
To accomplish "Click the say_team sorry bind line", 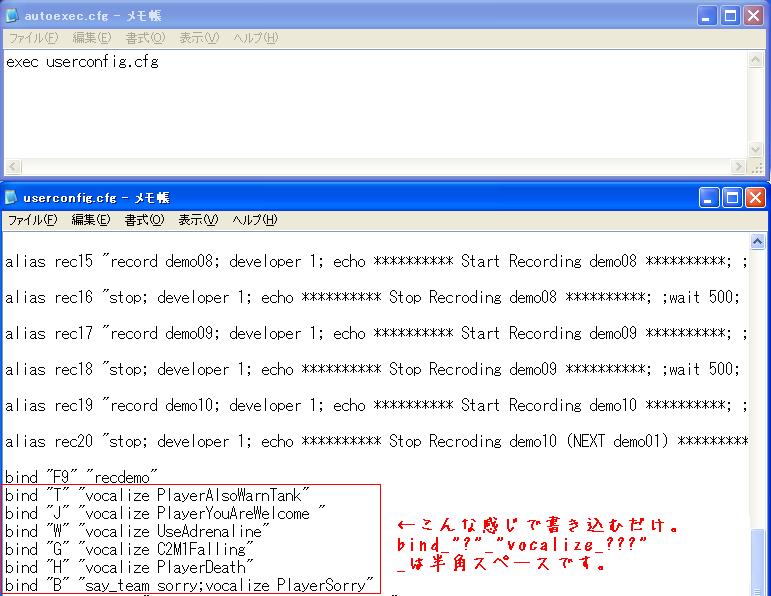I will point(189,585).
